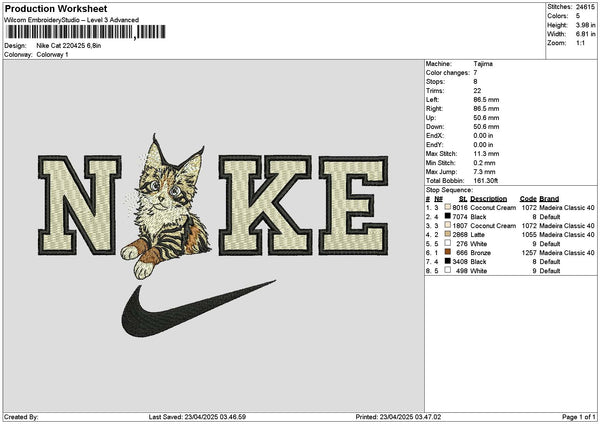Select the "Colorway 1" value
The width and height of the screenshot is (600, 424).
52,55
